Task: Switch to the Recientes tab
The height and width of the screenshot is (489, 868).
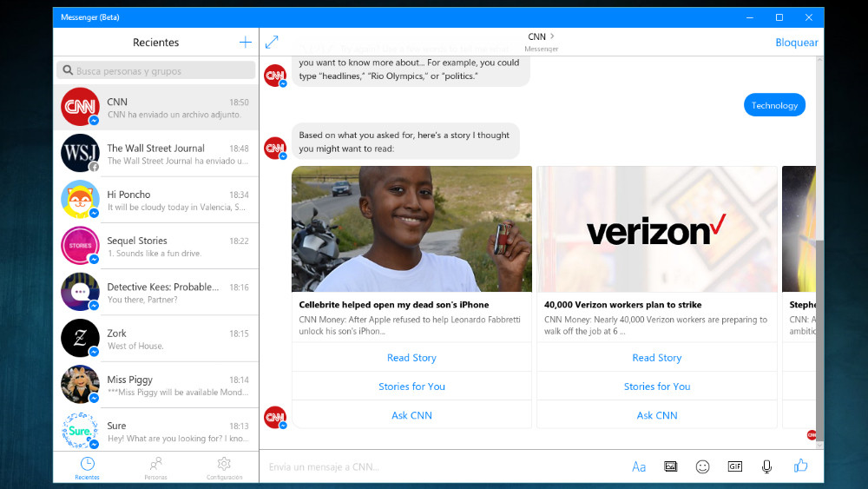Action: point(88,468)
